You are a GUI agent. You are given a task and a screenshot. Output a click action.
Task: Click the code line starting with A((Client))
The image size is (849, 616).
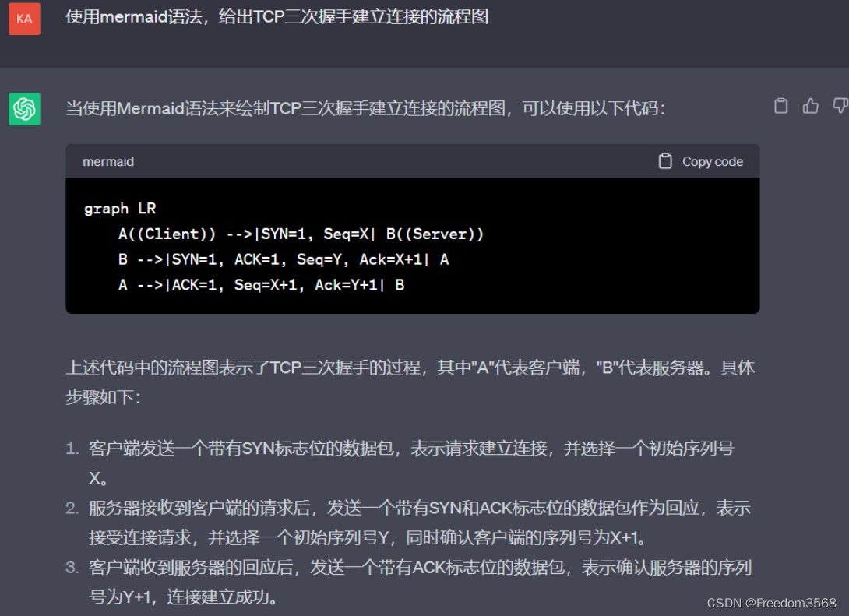coord(301,234)
